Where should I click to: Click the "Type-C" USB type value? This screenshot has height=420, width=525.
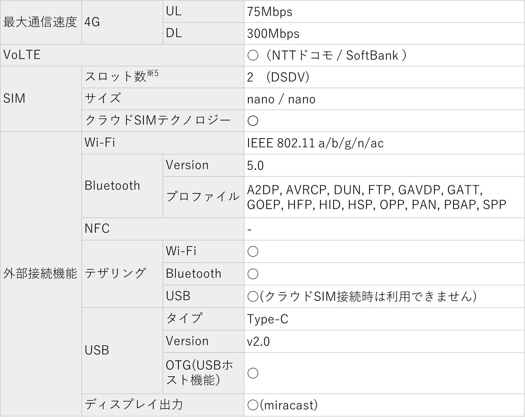point(268,319)
